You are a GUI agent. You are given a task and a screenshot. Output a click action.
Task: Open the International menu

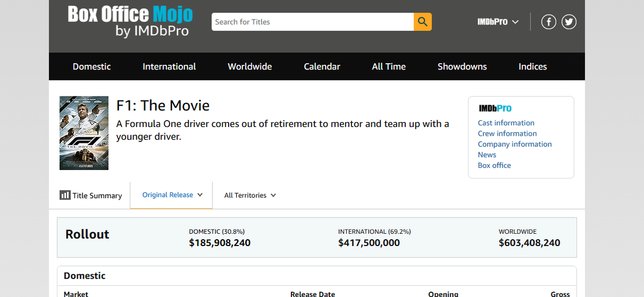169,66
